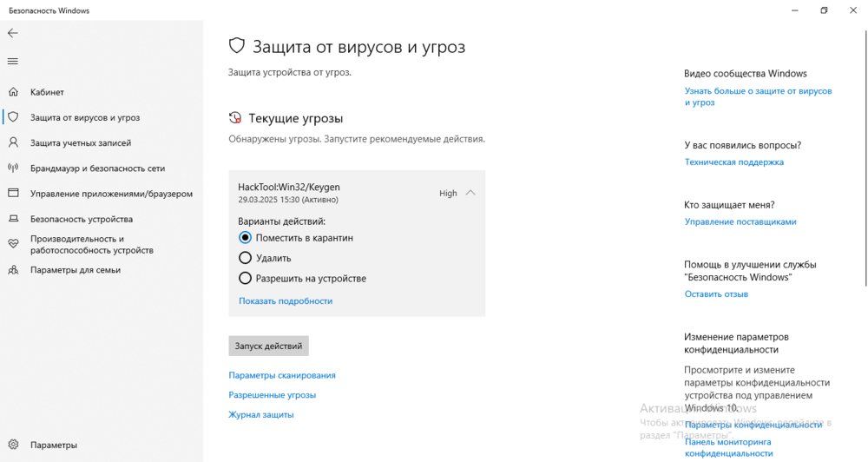Select the Удалить radio button

[245, 258]
